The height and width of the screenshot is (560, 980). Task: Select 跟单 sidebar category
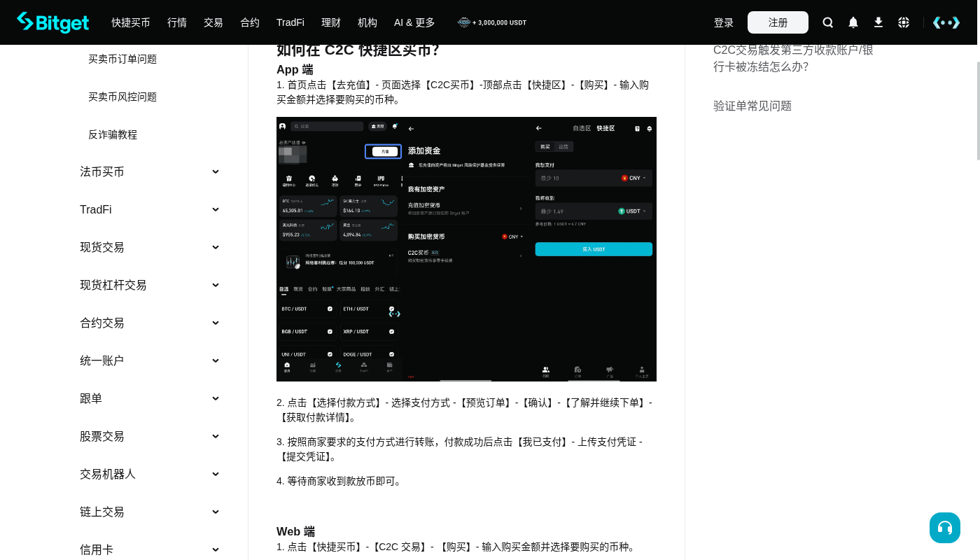[x=91, y=398]
